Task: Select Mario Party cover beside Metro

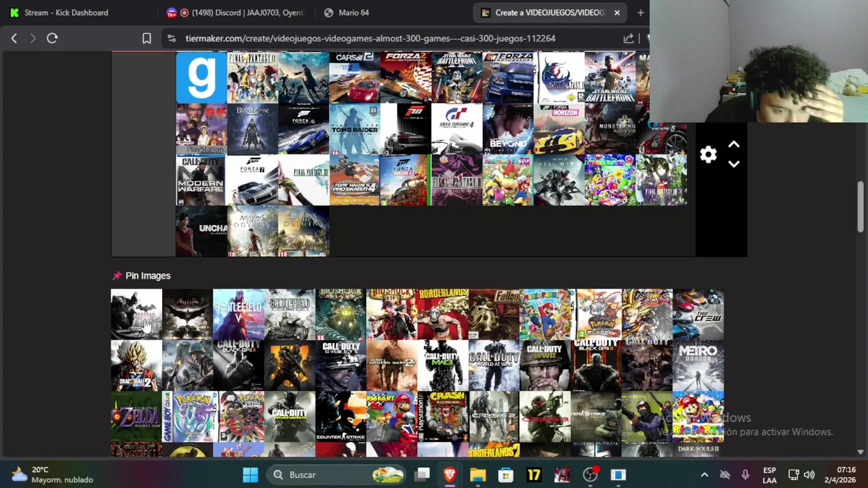Action: point(698,417)
